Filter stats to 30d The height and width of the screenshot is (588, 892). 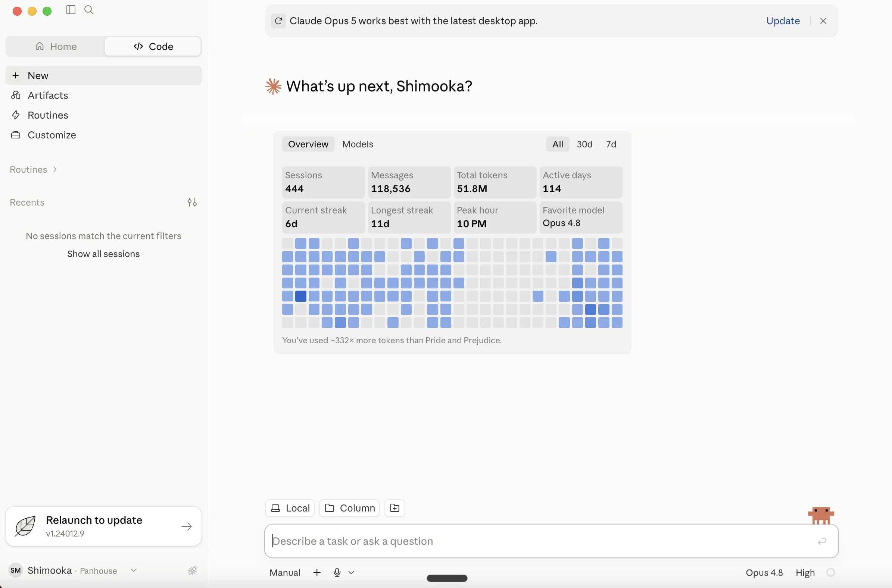pos(584,144)
